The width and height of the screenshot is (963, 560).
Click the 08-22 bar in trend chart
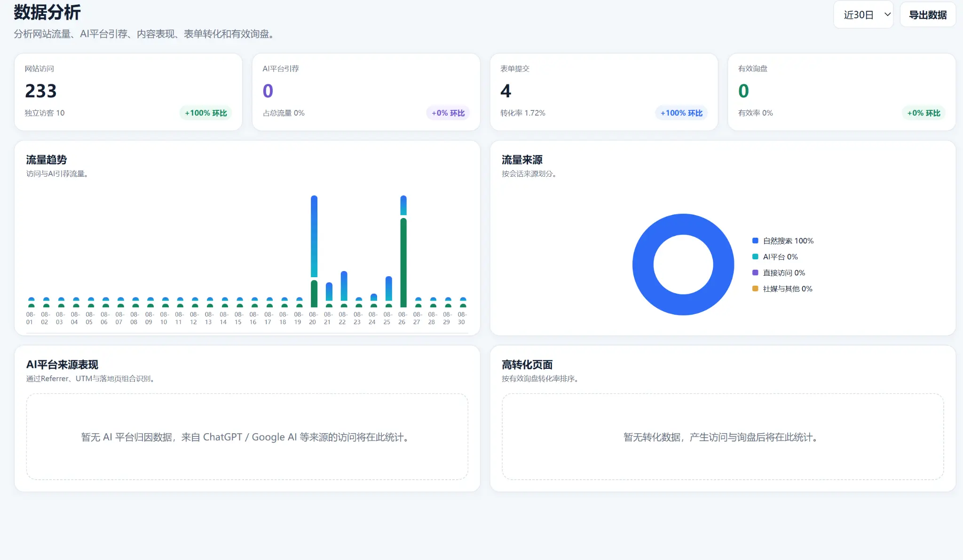[344, 286]
